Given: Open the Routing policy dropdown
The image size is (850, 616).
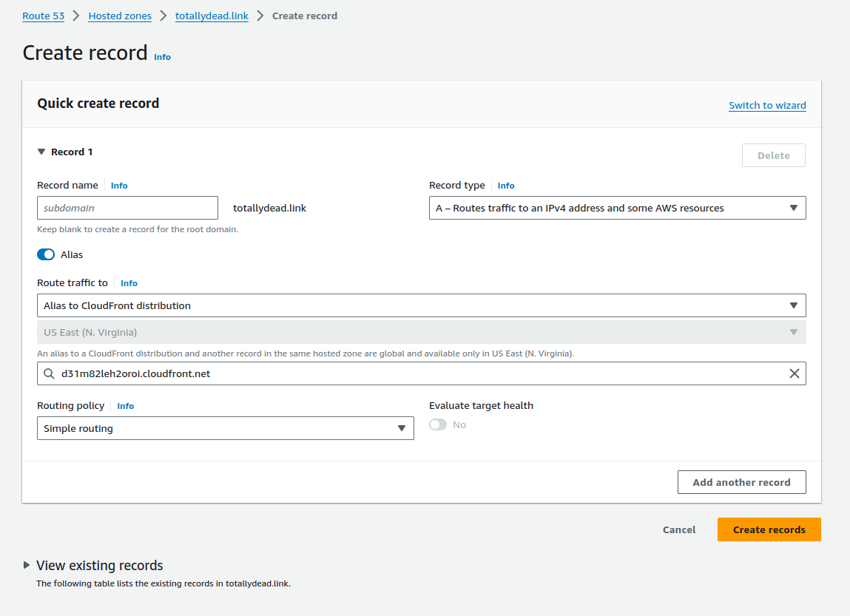Looking at the screenshot, I should [226, 428].
